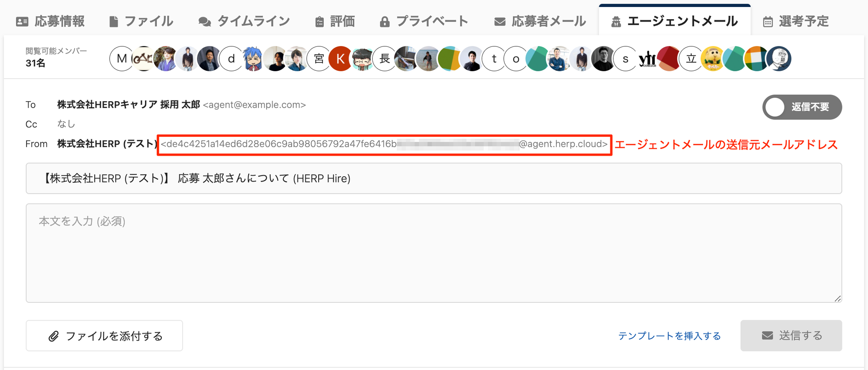Click the beach photo member avatar
Viewport: 868px width, 370px height.
click(x=428, y=59)
